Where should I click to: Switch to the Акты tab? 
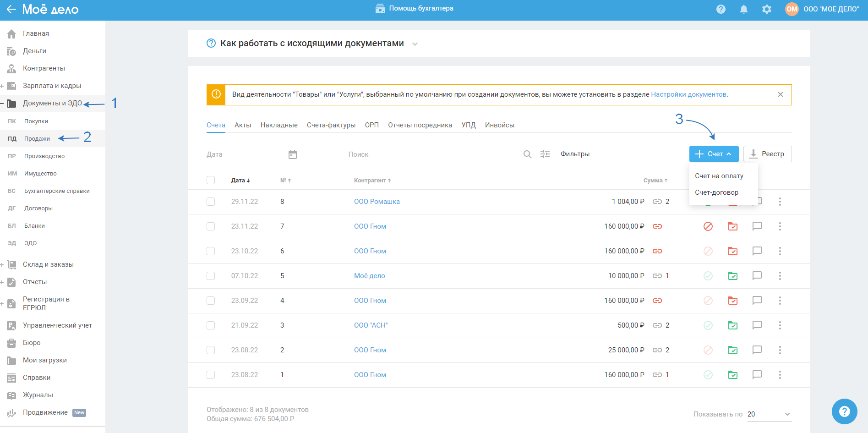pyautogui.click(x=243, y=125)
